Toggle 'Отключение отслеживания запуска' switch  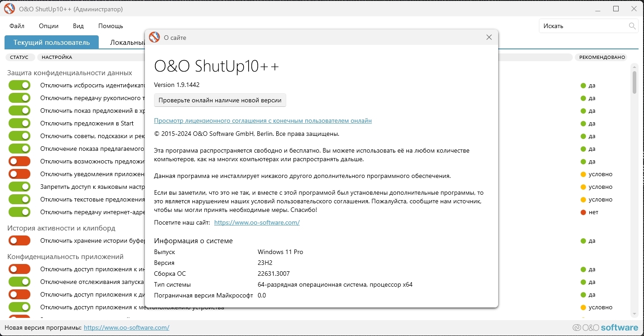[x=19, y=282]
